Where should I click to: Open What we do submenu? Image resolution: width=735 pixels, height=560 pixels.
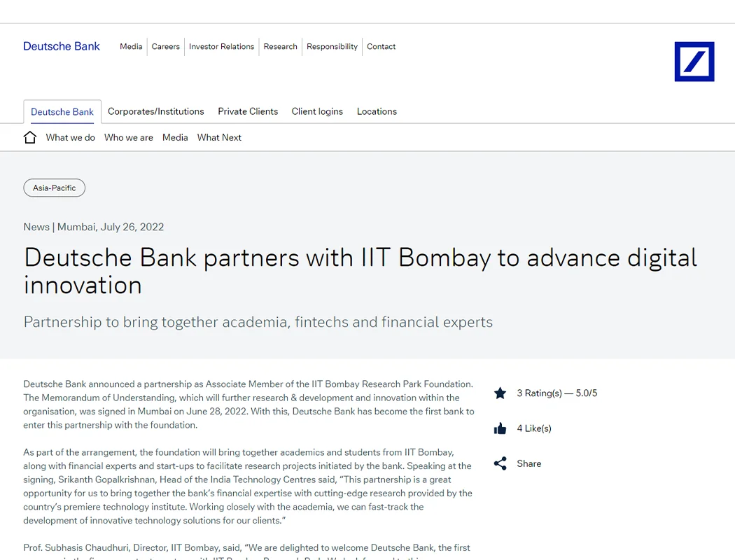(70, 137)
